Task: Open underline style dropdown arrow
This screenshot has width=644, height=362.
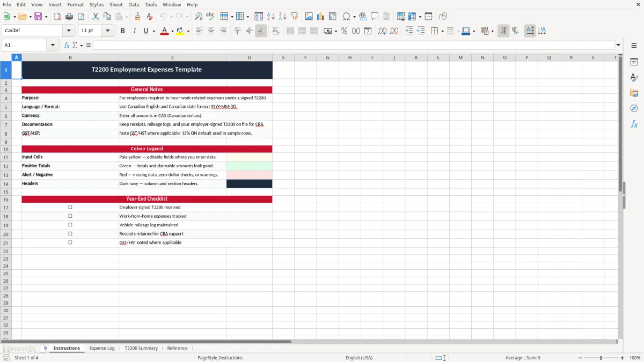Action: pos(154,31)
